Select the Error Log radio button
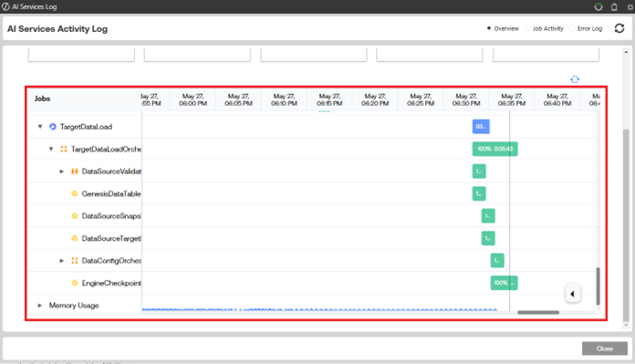Screen dimensions: 635x364 pos(572,28)
